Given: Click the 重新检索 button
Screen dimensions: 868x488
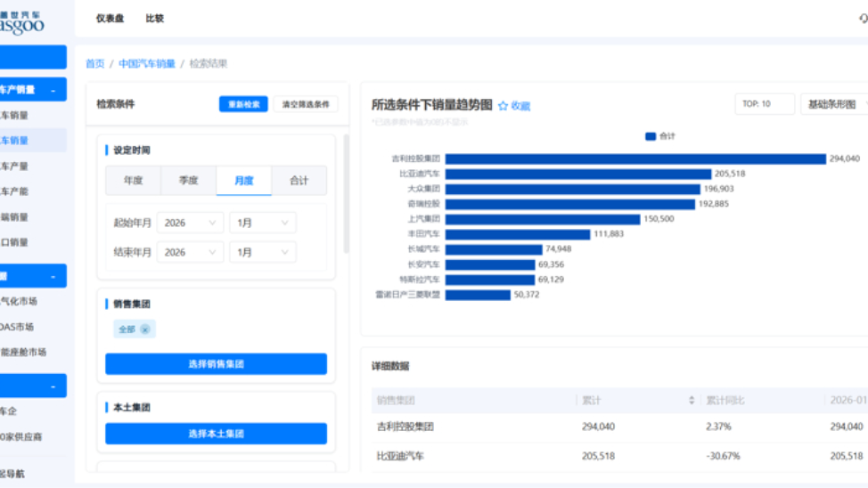Looking at the screenshot, I should 243,104.
